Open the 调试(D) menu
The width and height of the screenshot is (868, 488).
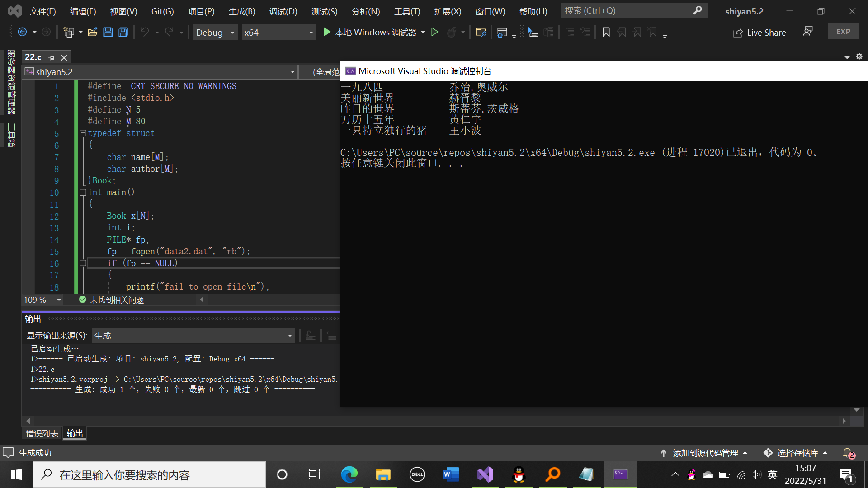[283, 11]
